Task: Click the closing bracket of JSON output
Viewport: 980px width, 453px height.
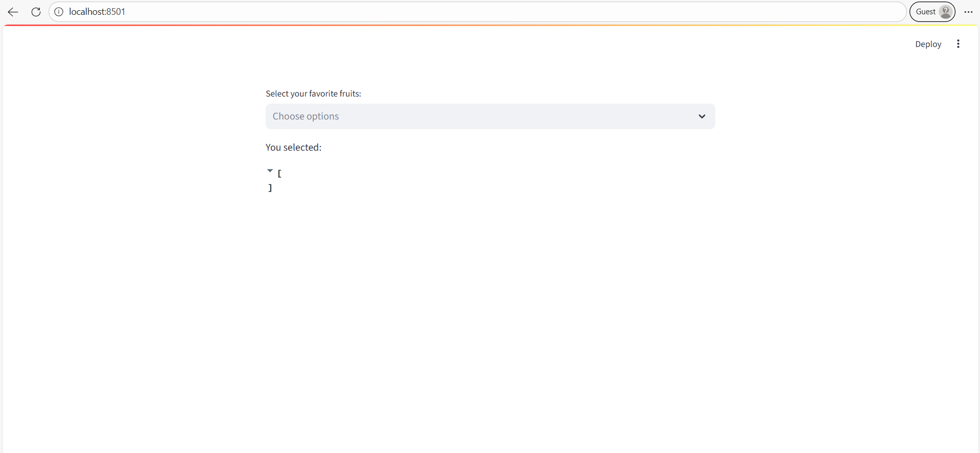Action: click(270, 188)
